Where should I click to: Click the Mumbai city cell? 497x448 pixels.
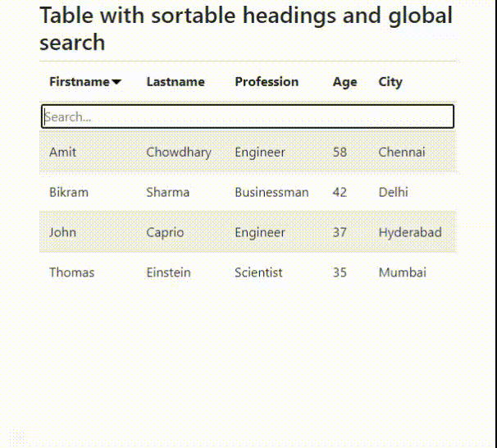(402, 272)
